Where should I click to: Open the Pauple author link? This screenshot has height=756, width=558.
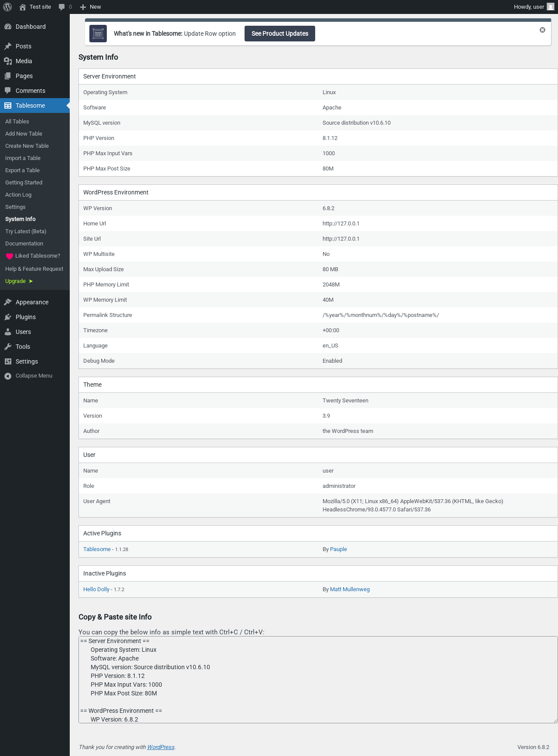(x=338, y=549)
